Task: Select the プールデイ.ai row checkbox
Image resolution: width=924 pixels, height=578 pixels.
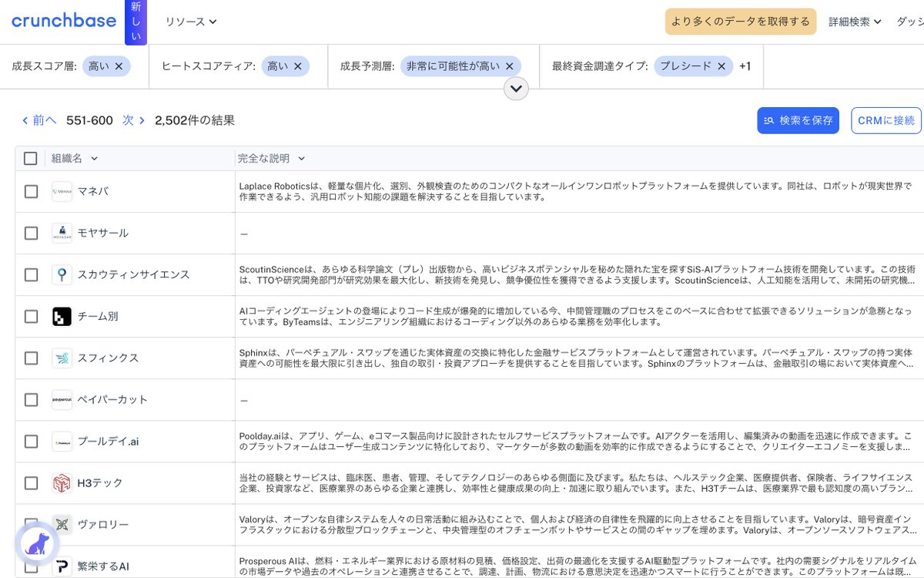Action: 31,441
